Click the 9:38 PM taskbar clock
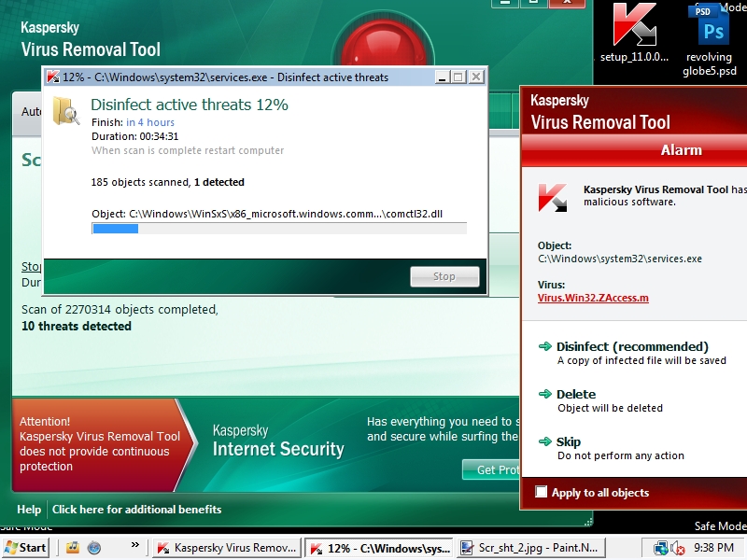Screen dimensions: 747x560 [x=713, y=548]
